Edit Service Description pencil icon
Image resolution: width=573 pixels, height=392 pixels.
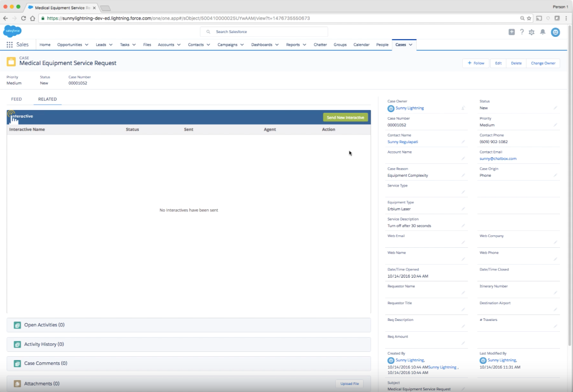click(x=463, y=226)
